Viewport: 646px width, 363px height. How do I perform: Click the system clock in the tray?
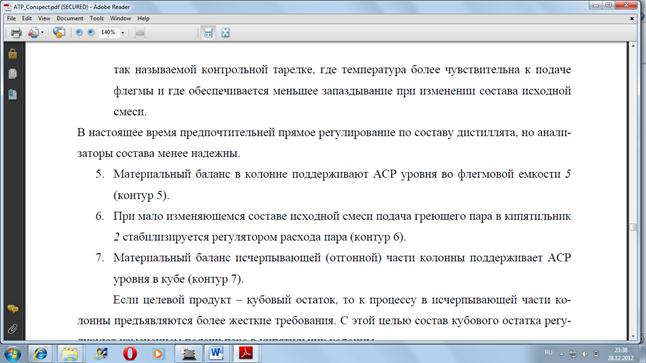620,354
